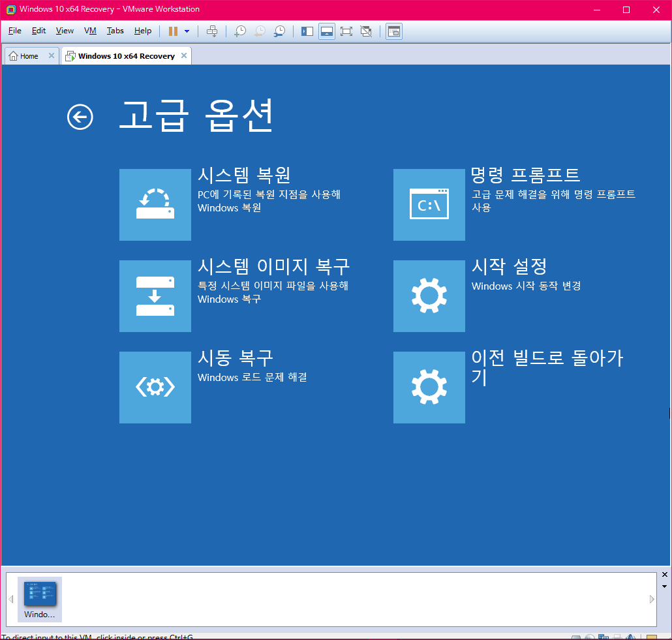Image resolution: width=672 pixels, height=640 pixels.
Task: Open the VM menu
Action: pyautogui.click(x=90, y=31)
